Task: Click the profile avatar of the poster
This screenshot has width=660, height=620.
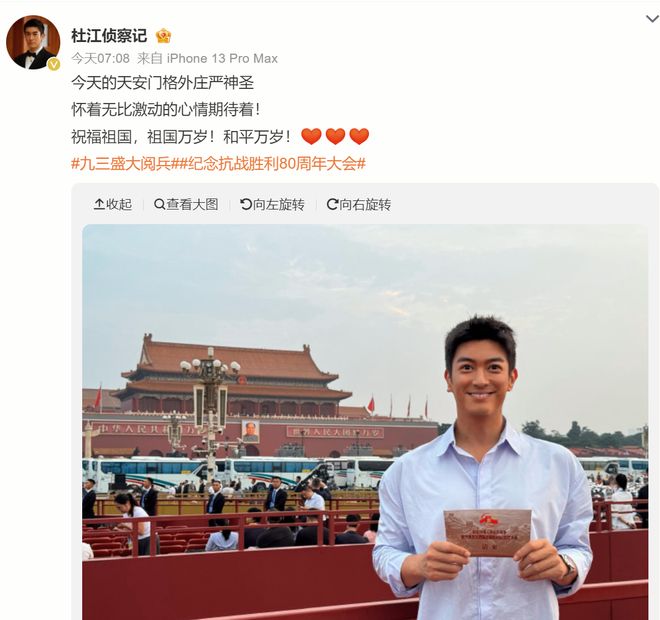Action: (x=33, y=43)
